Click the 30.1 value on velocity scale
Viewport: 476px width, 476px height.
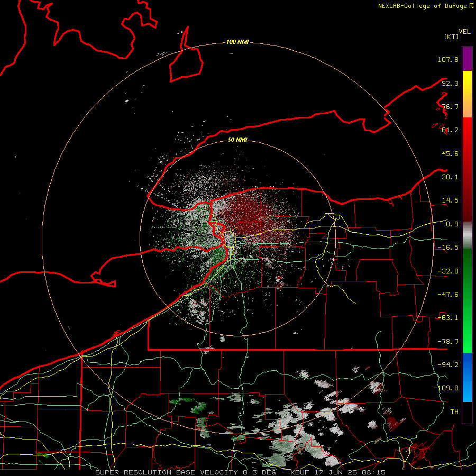[450, 177]
